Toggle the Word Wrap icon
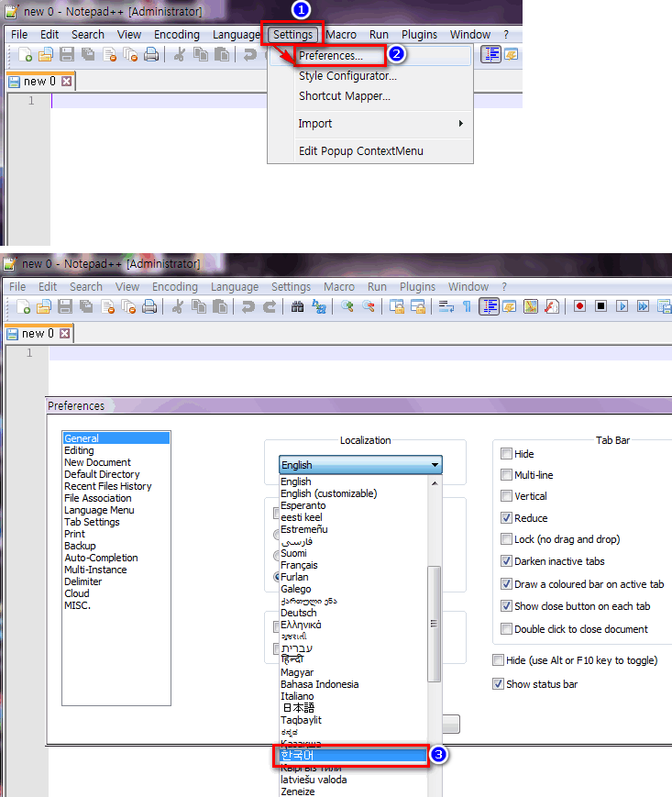The width and height of the screenshot is (672, 797). [446, 306]
